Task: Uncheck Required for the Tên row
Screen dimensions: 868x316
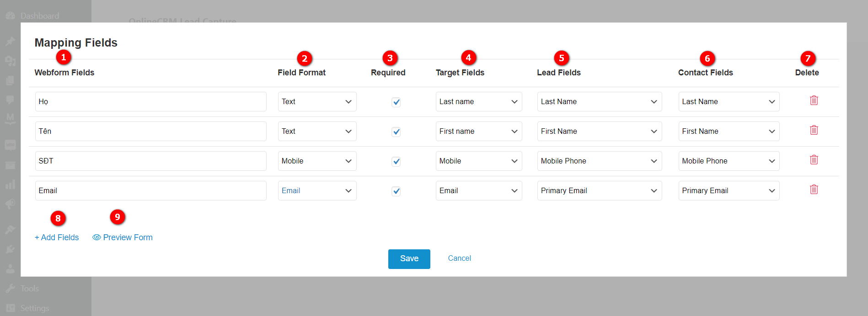Action: tap(396, 132)
